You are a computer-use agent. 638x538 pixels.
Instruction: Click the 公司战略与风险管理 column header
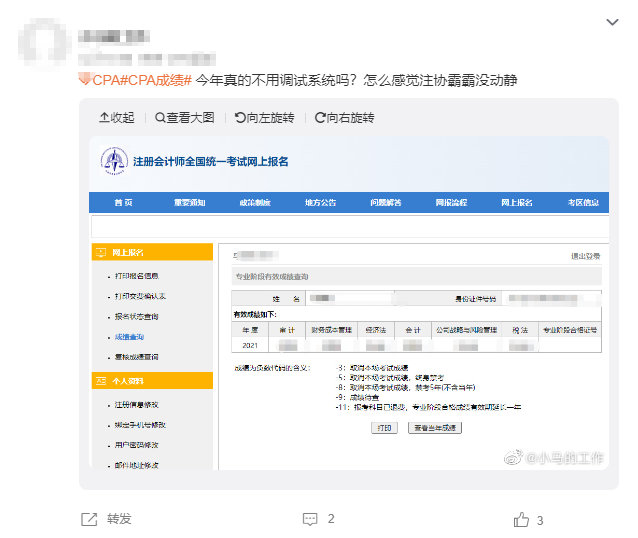point(466,330)
